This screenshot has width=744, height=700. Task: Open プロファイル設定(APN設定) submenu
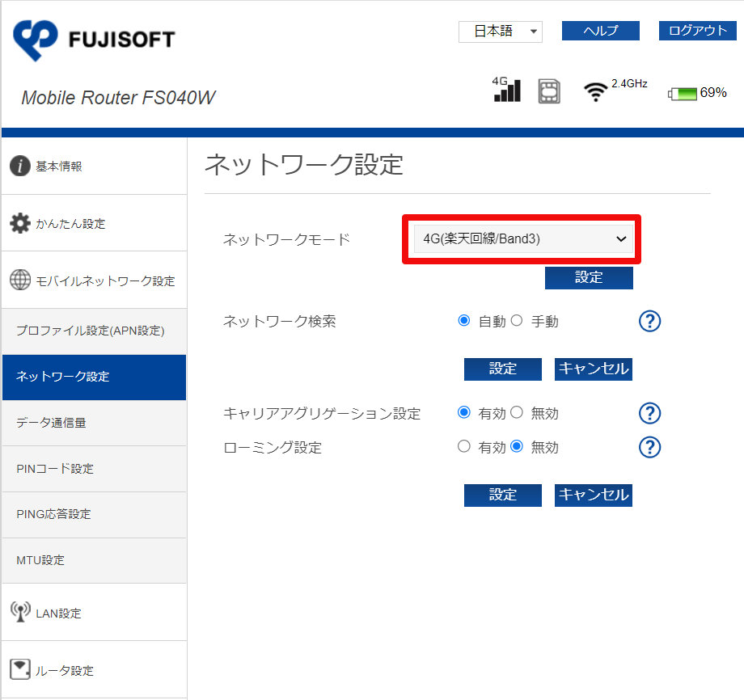94,331
